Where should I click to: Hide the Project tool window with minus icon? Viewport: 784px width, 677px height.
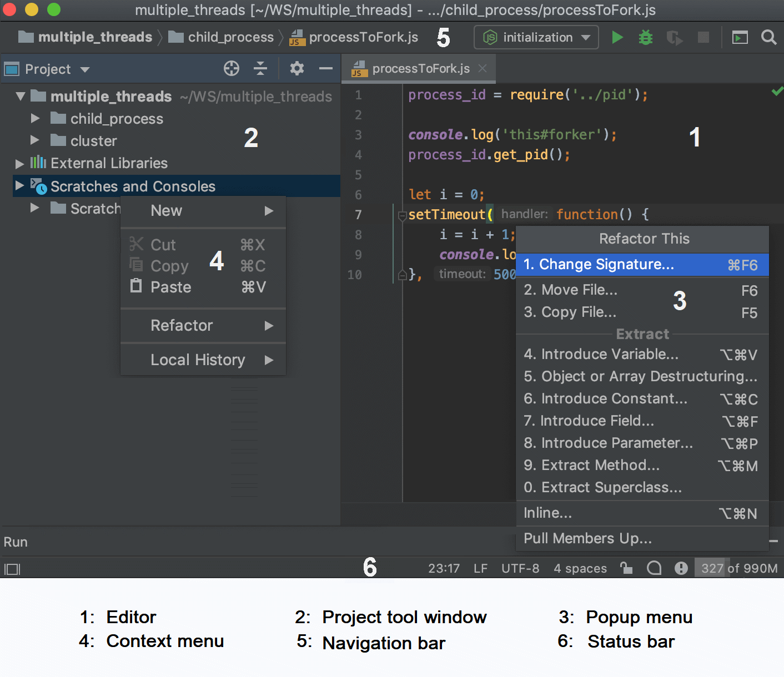[x=326, y=68]
